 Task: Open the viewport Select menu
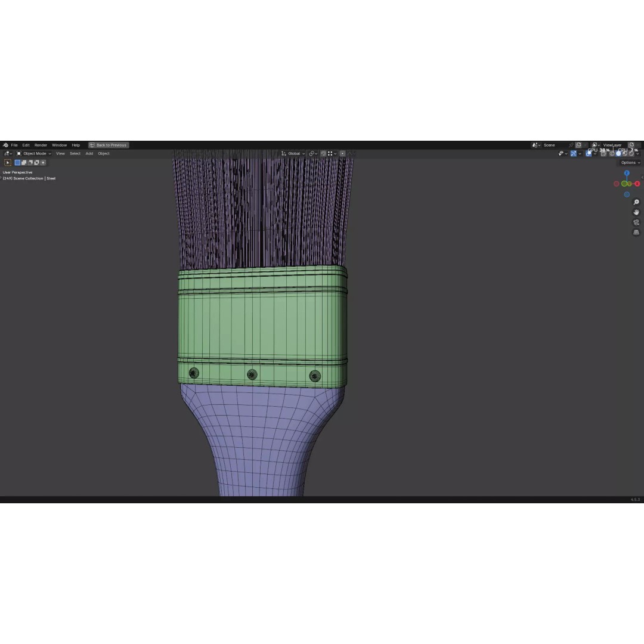75,154
